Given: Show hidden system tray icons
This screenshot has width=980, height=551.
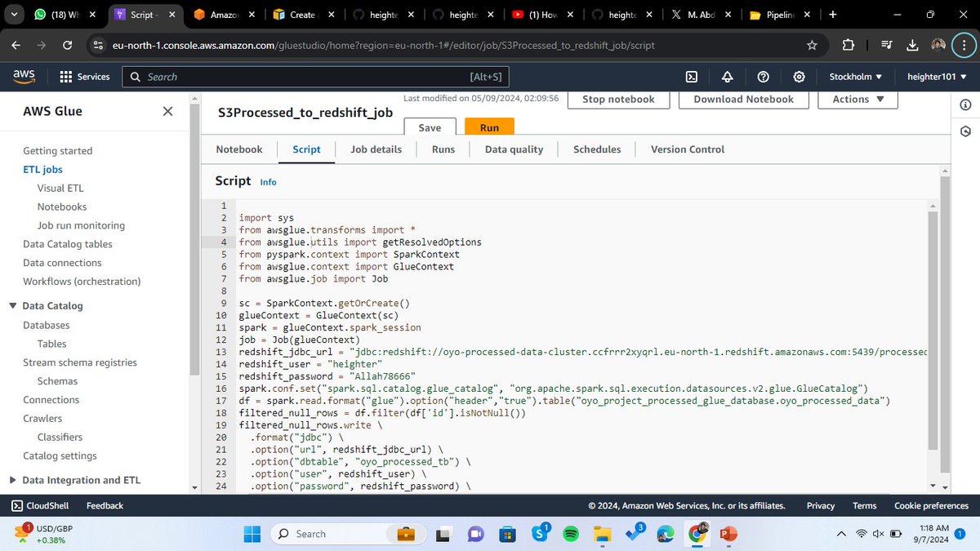Looking at the screenshot, I should click(841, 534).
